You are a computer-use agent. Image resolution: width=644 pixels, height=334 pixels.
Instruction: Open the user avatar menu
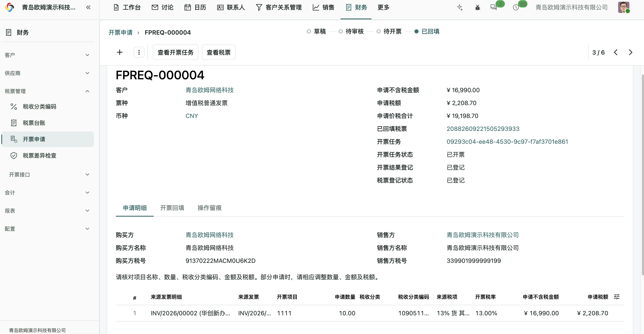pyautogui.click(x=624, y=7)
